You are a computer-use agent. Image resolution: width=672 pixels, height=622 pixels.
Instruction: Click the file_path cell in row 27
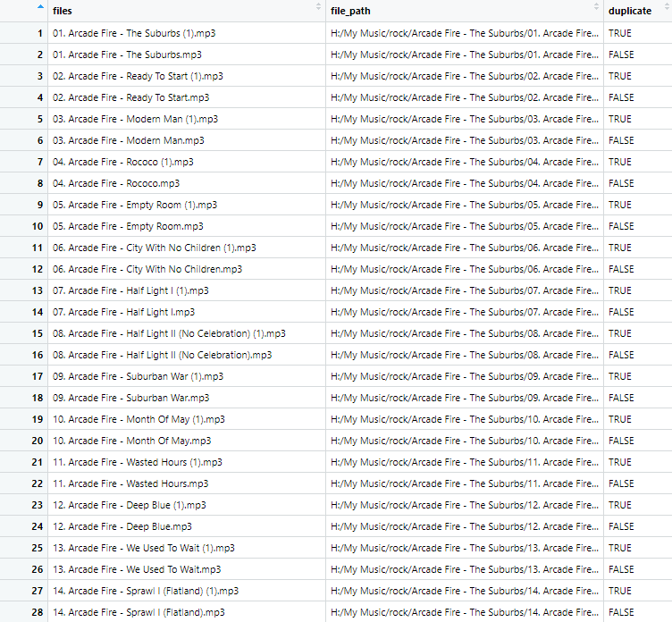tap(464, 591)
